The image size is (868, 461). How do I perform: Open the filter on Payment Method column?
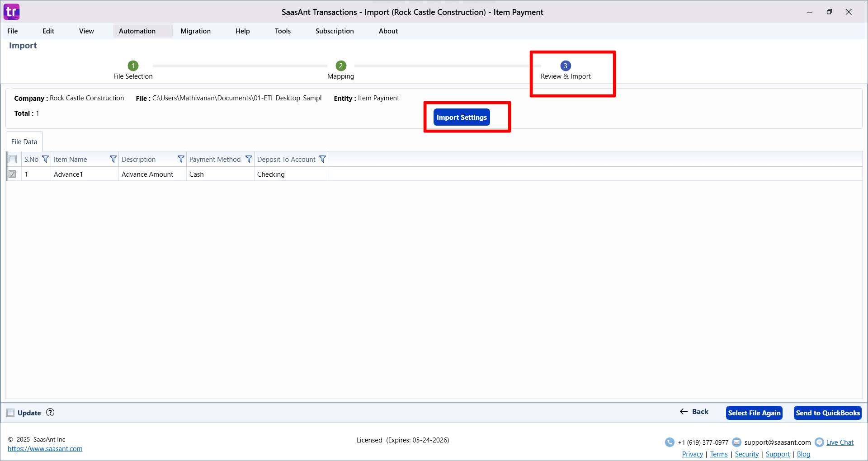(249, 159)
